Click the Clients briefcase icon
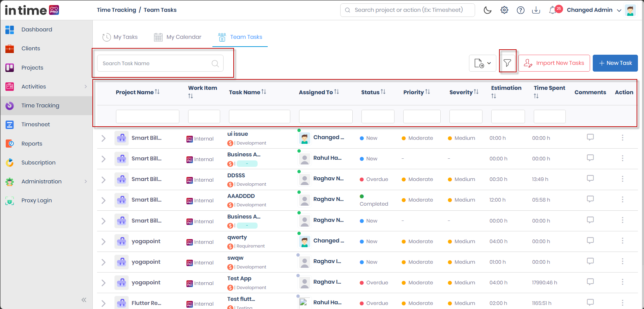 point(10,49)
